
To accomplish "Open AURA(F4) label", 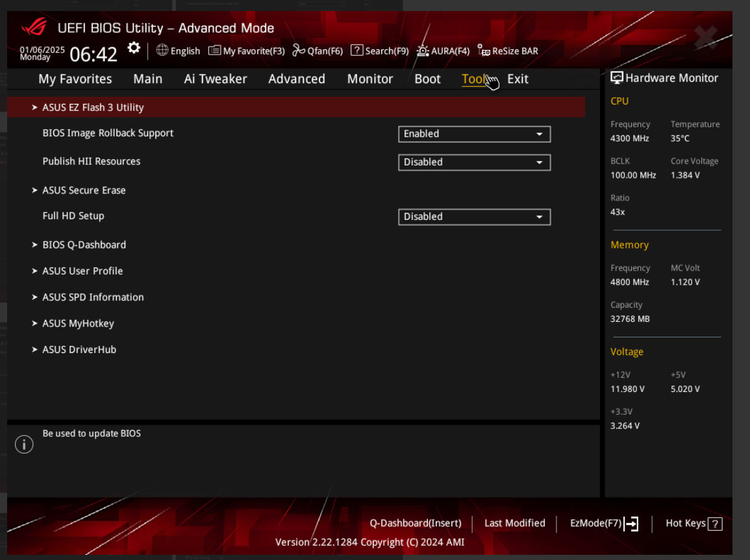I will click(450, 51).
